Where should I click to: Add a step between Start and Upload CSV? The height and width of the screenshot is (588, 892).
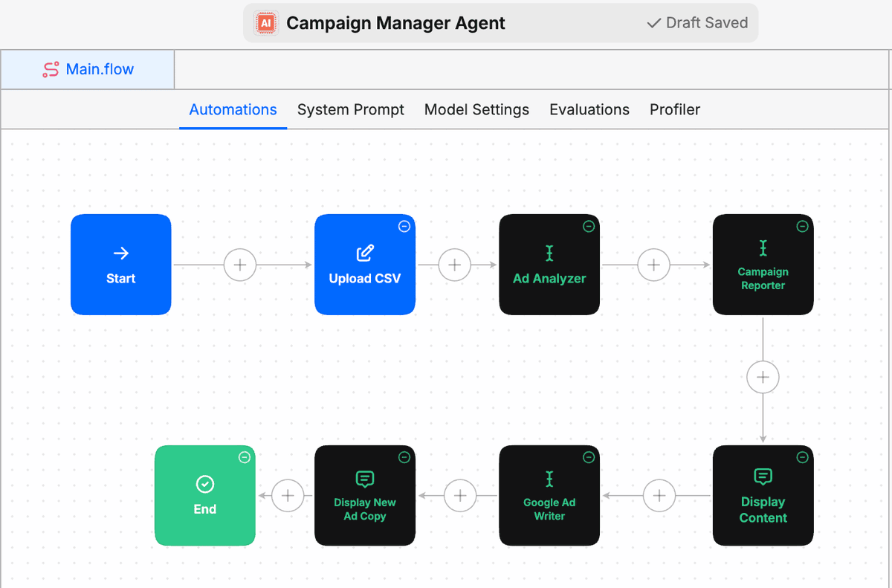coord(240,265)
